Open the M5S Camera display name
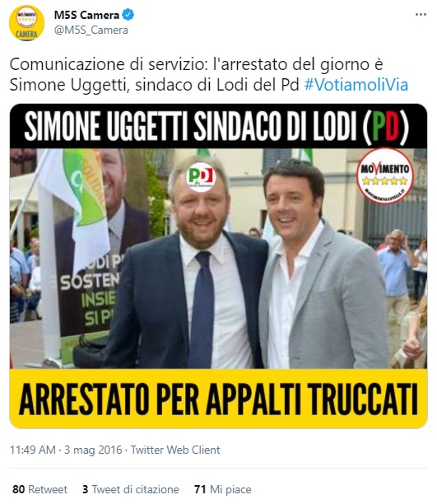Image resolution: width=437 pixels, height=504 pixels. pos(86,15)
